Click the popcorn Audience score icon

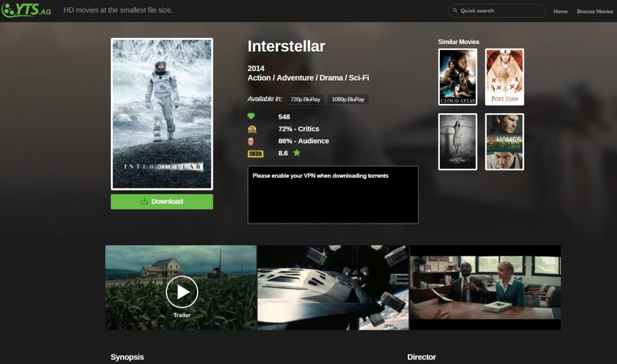click(x=251, y=141)
